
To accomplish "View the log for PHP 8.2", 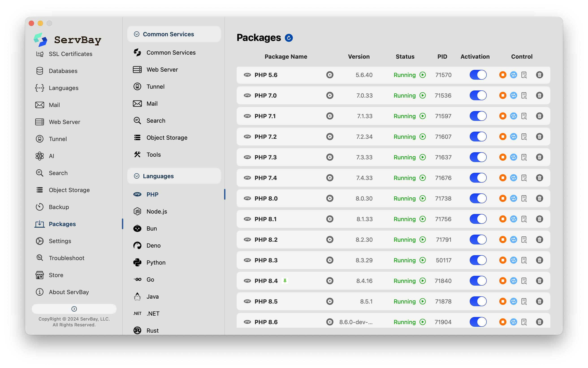I will tap(524, 240).
